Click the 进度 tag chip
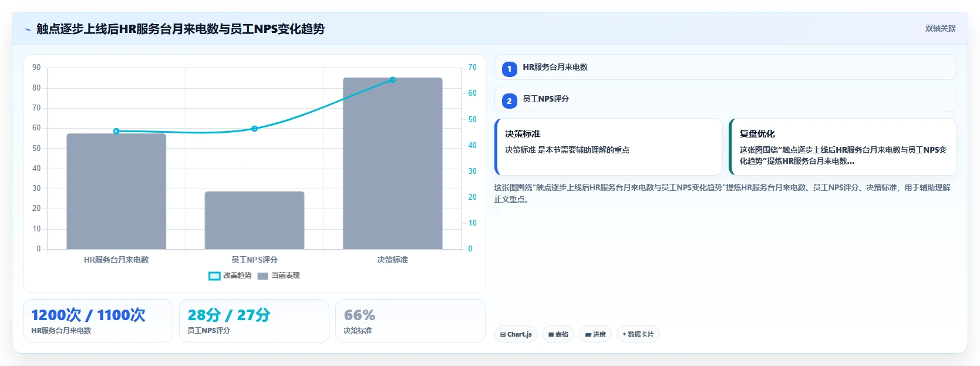 pyautogui.click(x=595, y=334)
